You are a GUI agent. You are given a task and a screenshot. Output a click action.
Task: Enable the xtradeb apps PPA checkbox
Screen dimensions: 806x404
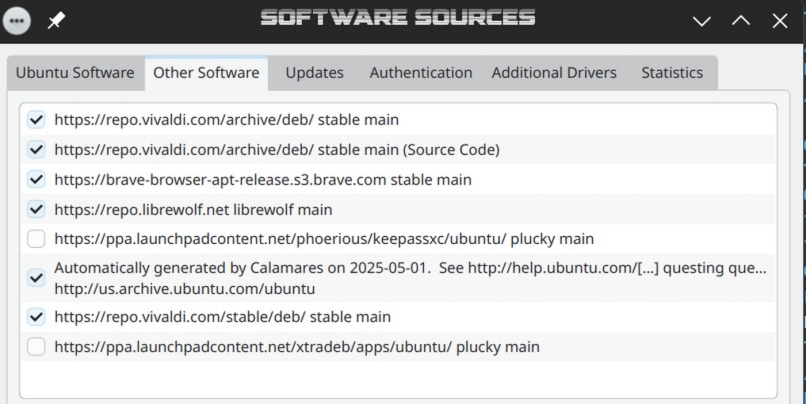[36, 346]
